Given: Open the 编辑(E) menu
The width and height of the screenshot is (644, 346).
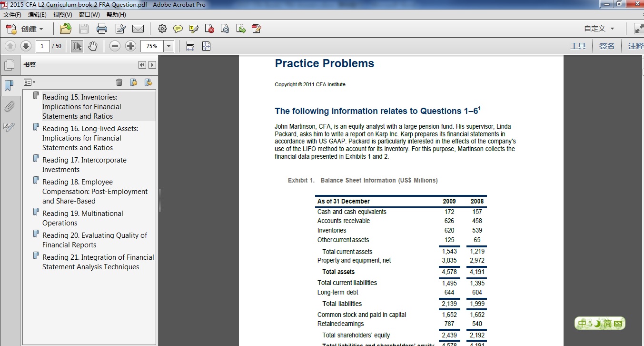Looking at the screenshot, I should [37, 15].
